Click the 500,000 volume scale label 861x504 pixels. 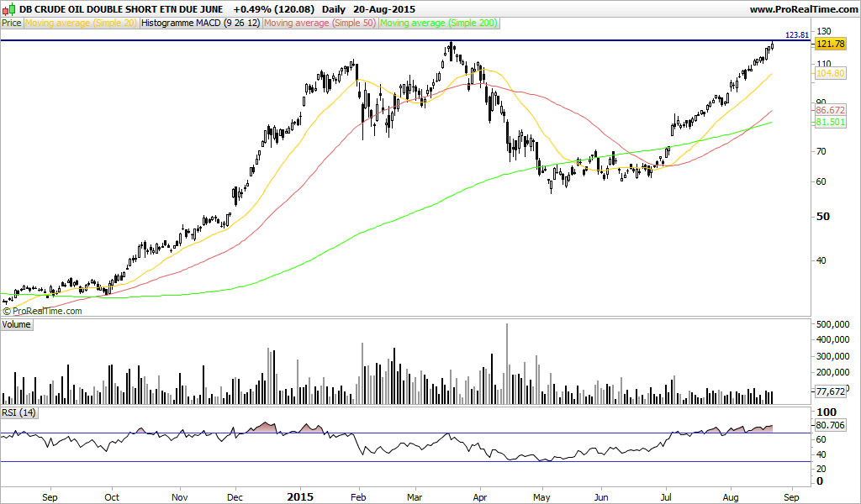tap(833, 324)
